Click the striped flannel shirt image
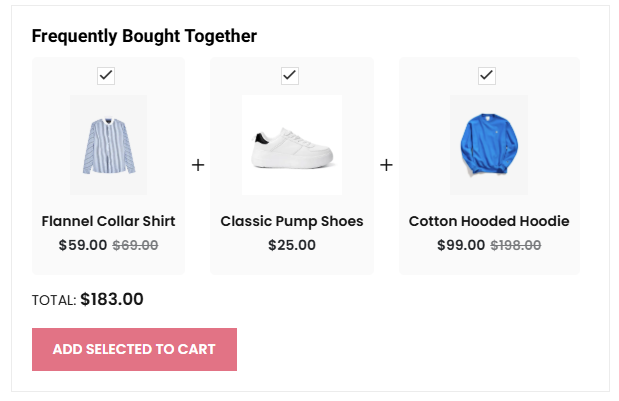Screen dimensions: 619x401 click(108, 145)
